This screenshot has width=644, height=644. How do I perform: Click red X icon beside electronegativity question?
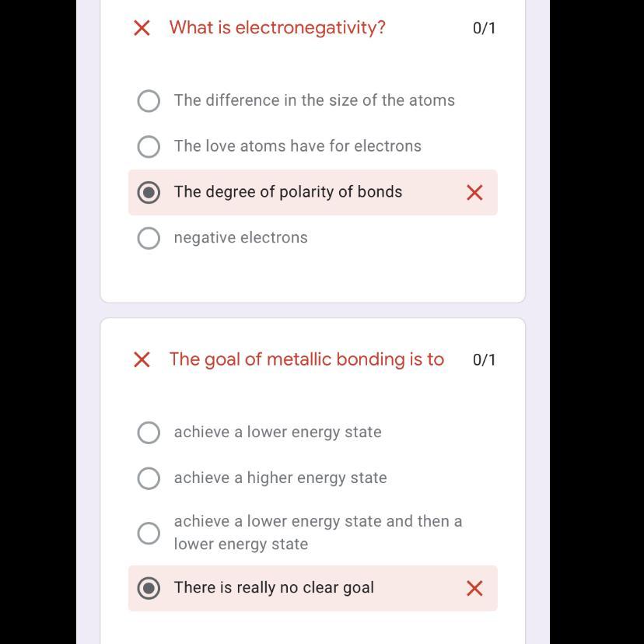(x=142, y=28)
